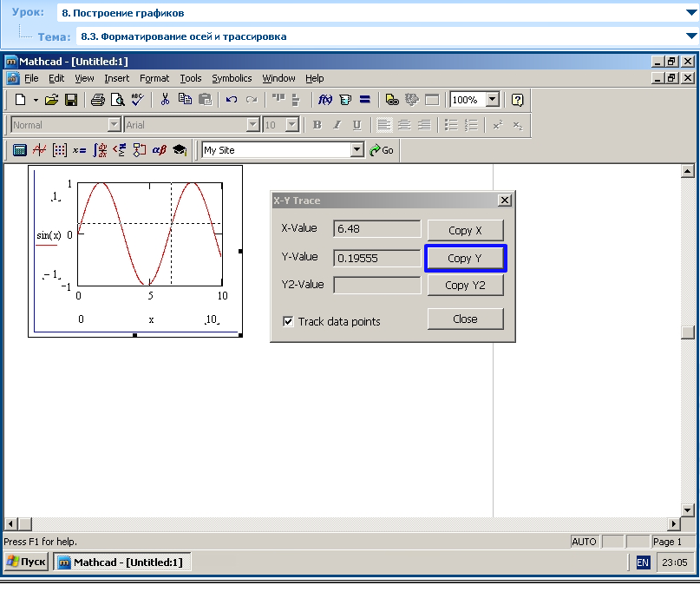Expand the Тема topic dropdown
Screen dimensions: 700x592
691,36
